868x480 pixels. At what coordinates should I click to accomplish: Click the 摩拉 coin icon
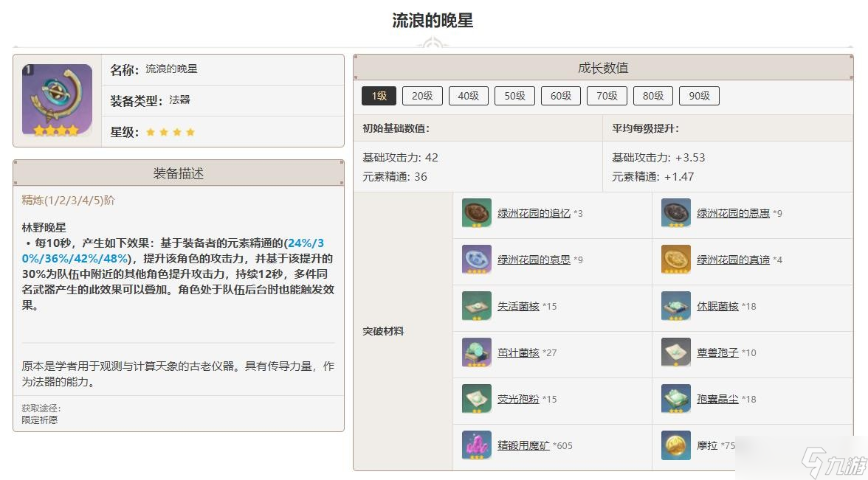(x=675, y=445)
